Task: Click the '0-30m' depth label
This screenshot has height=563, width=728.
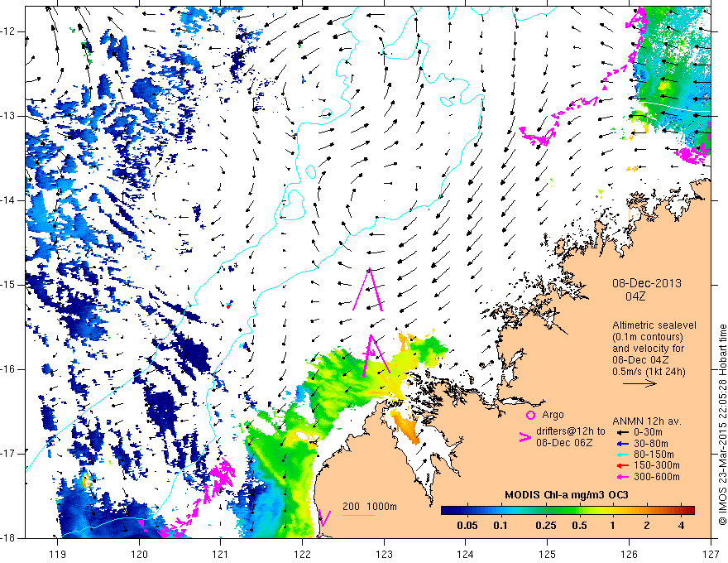Action: tap(648, 432)
